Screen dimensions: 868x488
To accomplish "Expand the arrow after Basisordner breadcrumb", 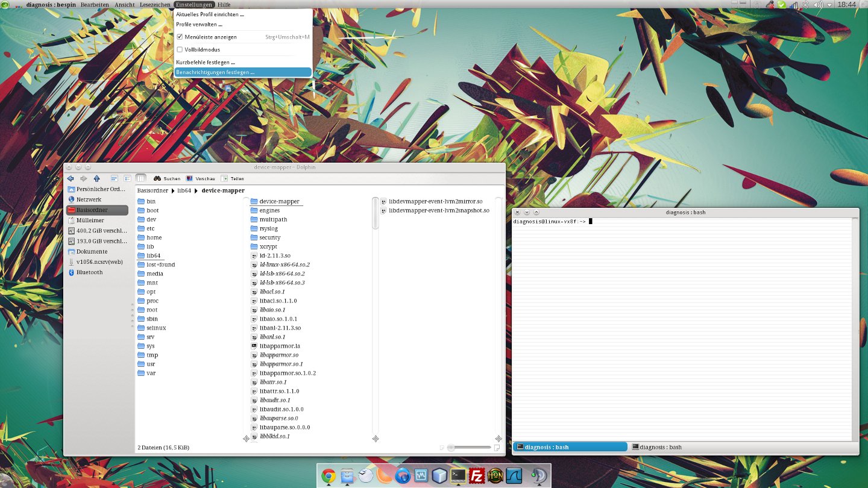I will pyautogui.click(x=172, y=190).
